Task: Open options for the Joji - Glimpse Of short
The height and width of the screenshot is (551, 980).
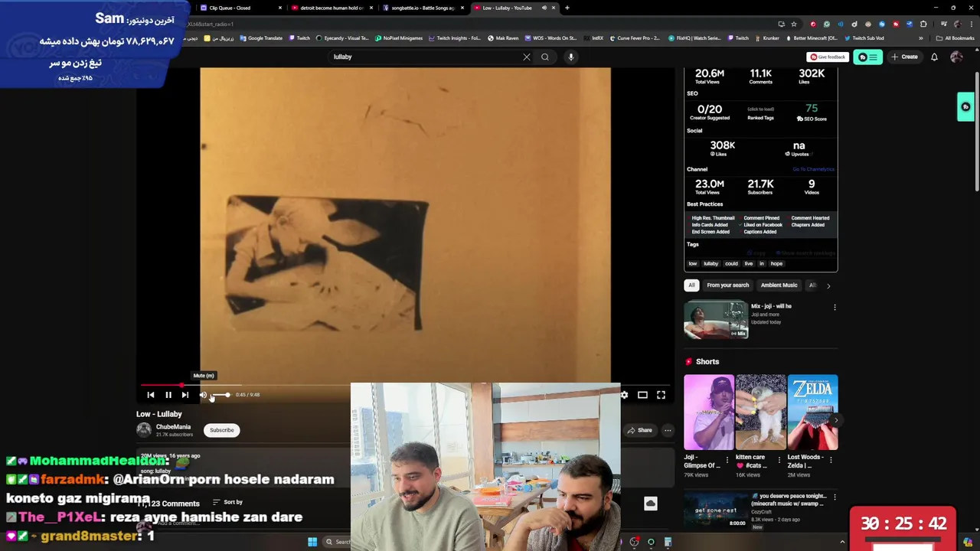Action: [727, 461]
